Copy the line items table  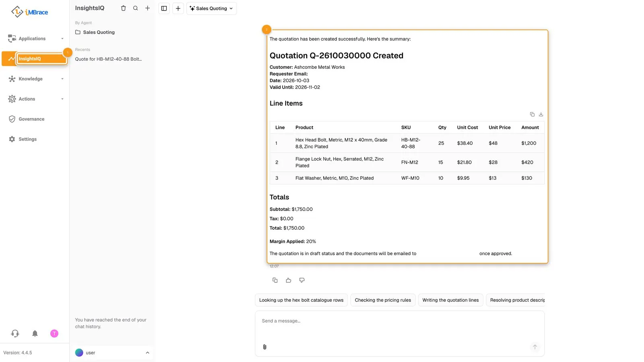coord(532,114)
